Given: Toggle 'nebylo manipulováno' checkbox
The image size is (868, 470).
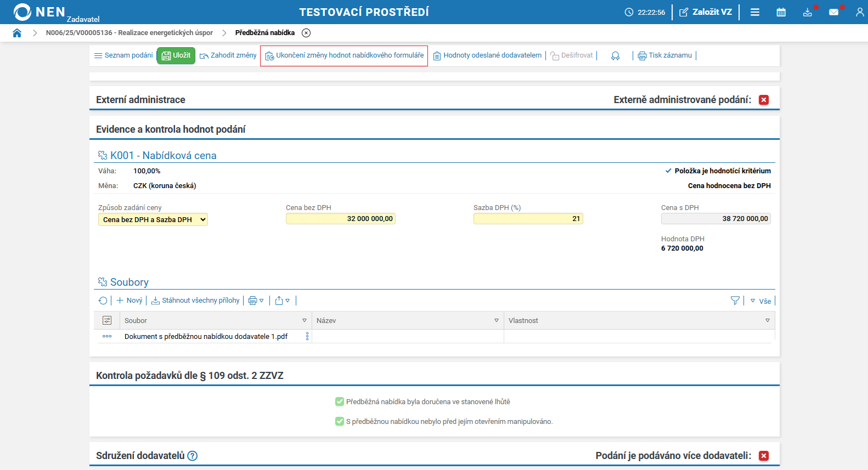Looking at the screenshot, I should pos(340,422).
